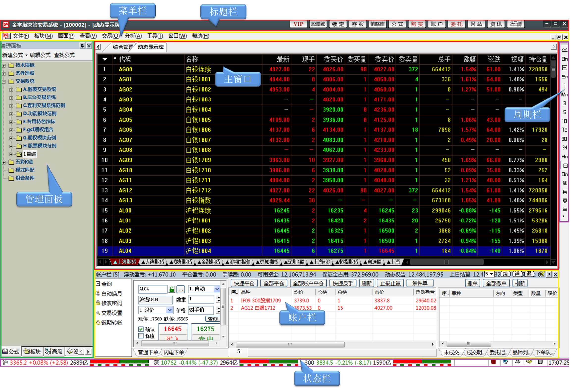
Task: Click the AL04 contract code field
Action: (152, 289)
